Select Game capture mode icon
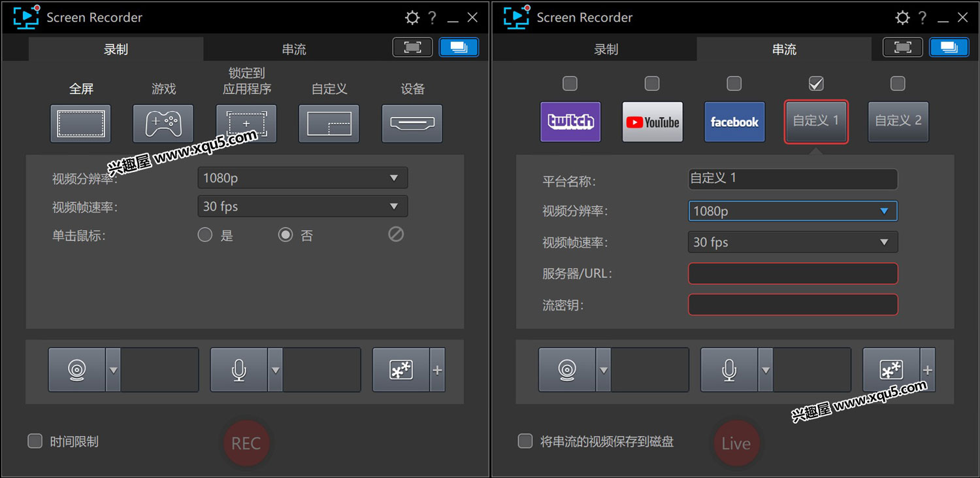The width and height of the screenshot is (980, 478). (163, 123)
